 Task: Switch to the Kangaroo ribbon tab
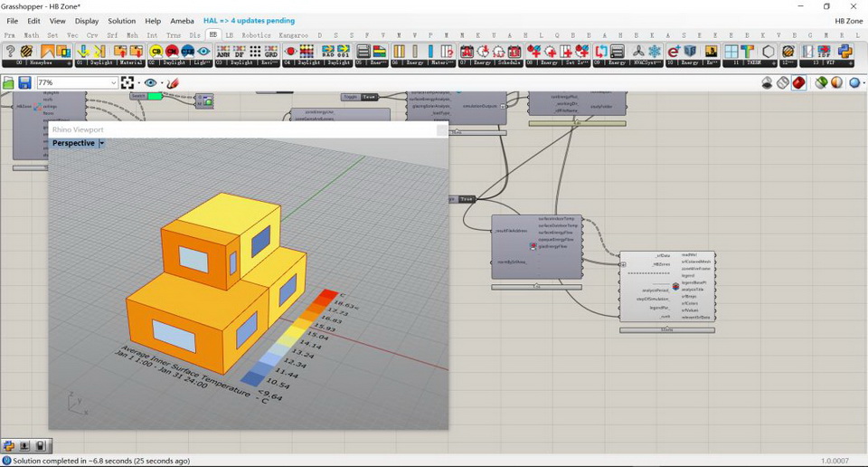point(293,35)
